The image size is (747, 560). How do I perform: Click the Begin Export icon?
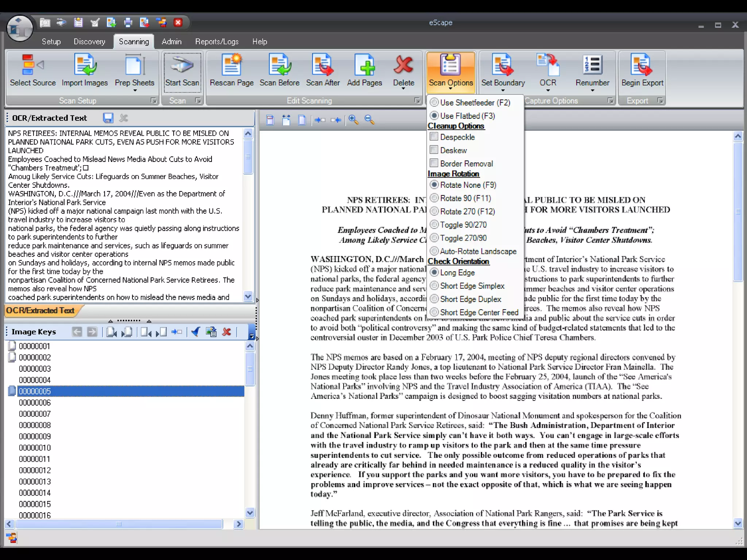pos(642,66)
